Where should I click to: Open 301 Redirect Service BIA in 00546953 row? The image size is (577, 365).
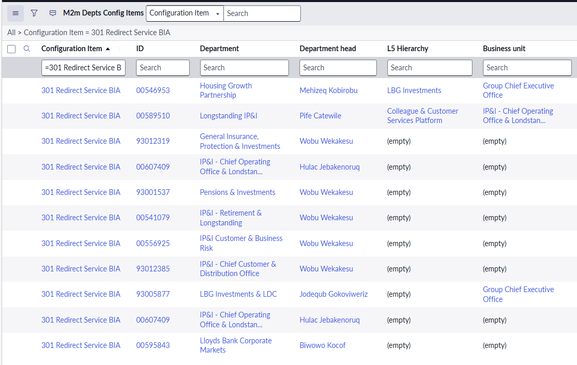[x=81, y=91]
